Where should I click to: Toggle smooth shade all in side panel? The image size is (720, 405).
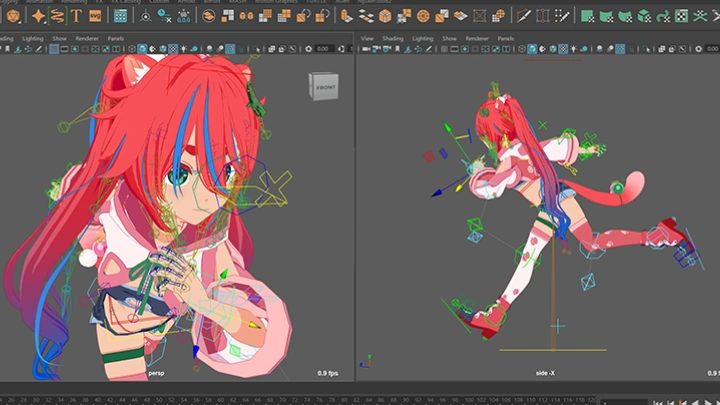tap(532, 49)
